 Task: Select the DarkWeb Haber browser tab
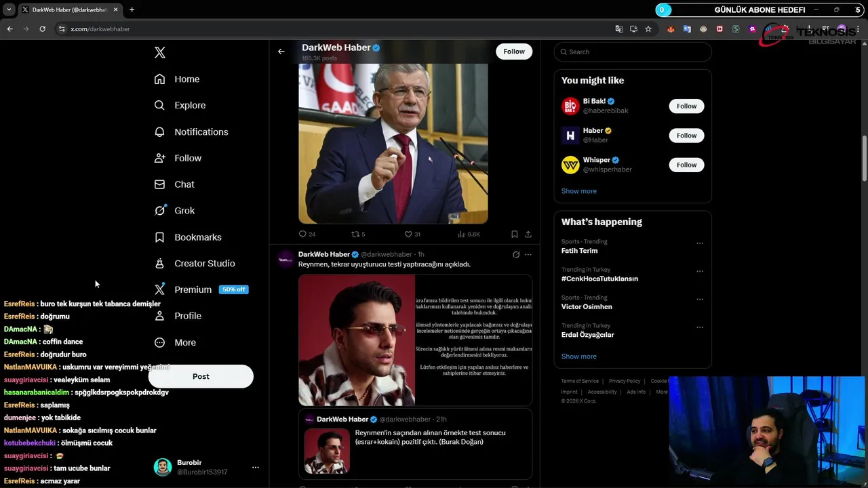click(70, 9)
